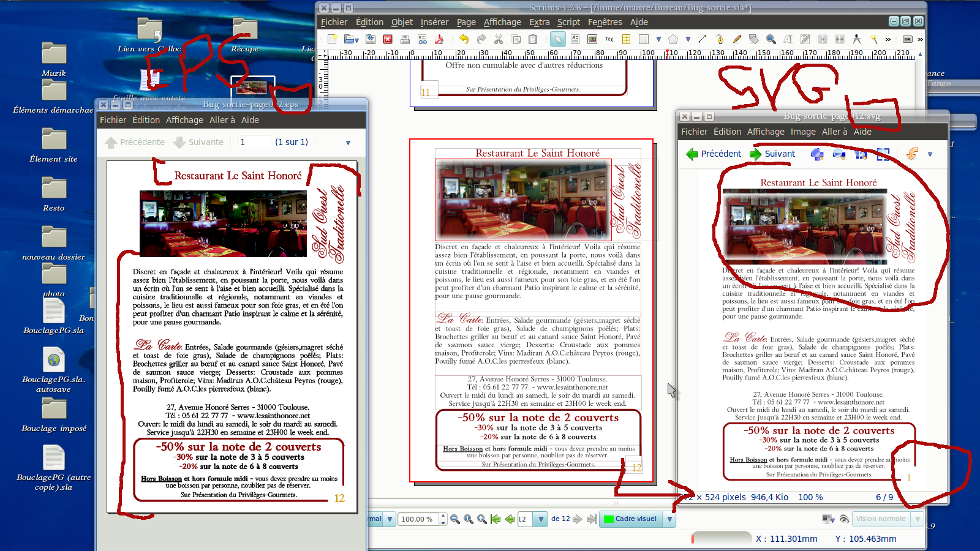The height and width of the screenshot is (551, 980).
Task: Toggle the arrow Select Item tool
Action: coord(557,39)
